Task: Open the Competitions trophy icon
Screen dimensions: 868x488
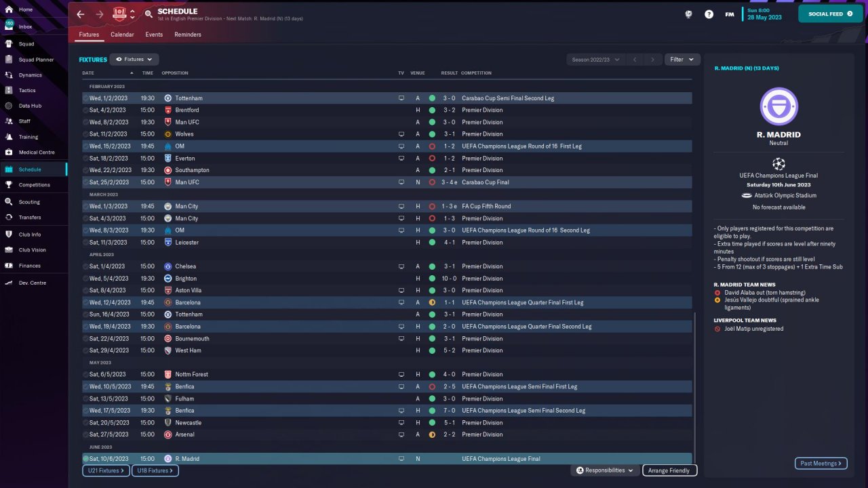Action: pos(9,185)
